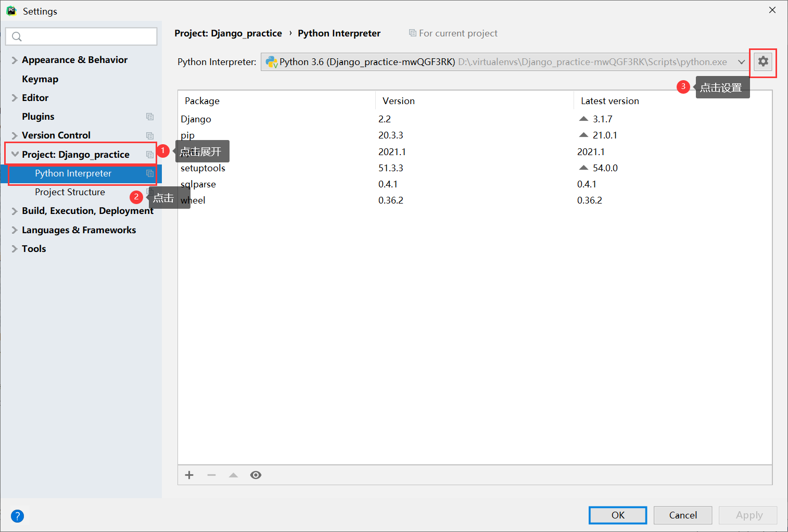This screenshot has width=788, height=532.
Task: Expand Languages & Frameworks section
Action: (15, 230)
